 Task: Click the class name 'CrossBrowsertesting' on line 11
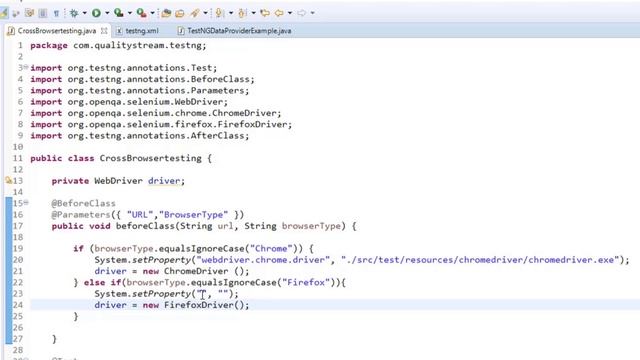[151, 158]
